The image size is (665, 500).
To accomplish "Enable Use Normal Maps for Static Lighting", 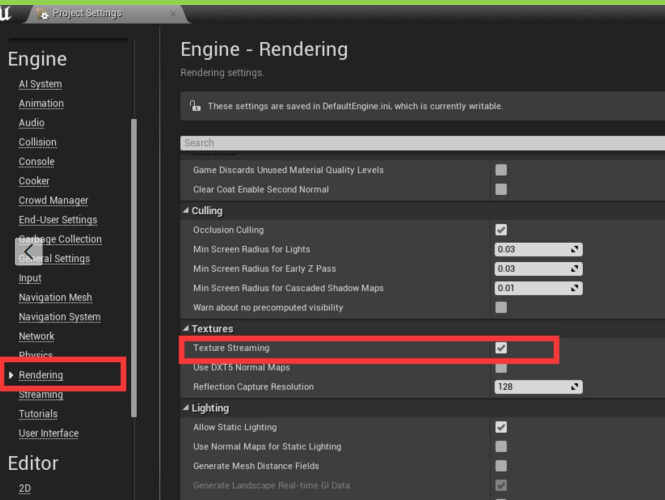I will point(501,447).
